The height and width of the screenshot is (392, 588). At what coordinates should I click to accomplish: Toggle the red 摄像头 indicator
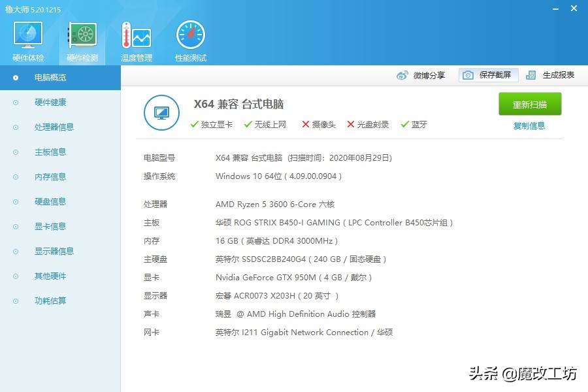pyautogui.click(x=305, y=125)
